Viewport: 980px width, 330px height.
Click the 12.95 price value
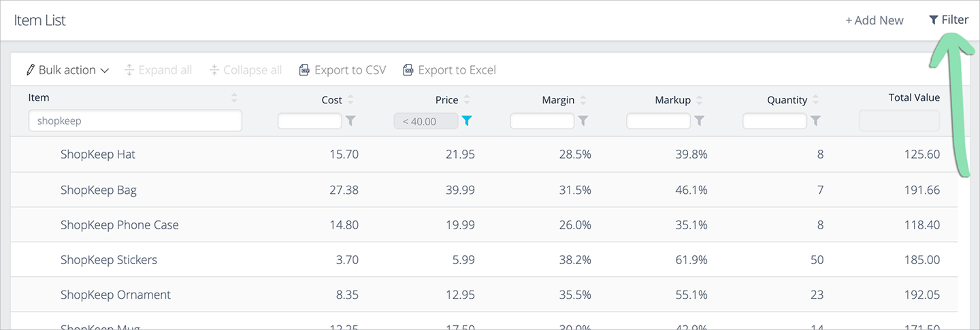point(460,295)
